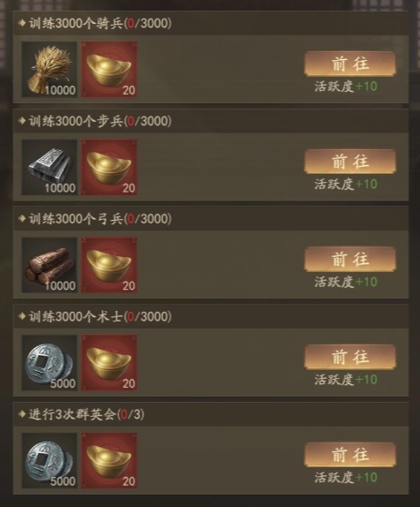Click 前往 for the 群英会 task
The image size is (420, 507).
pos(350,455)
